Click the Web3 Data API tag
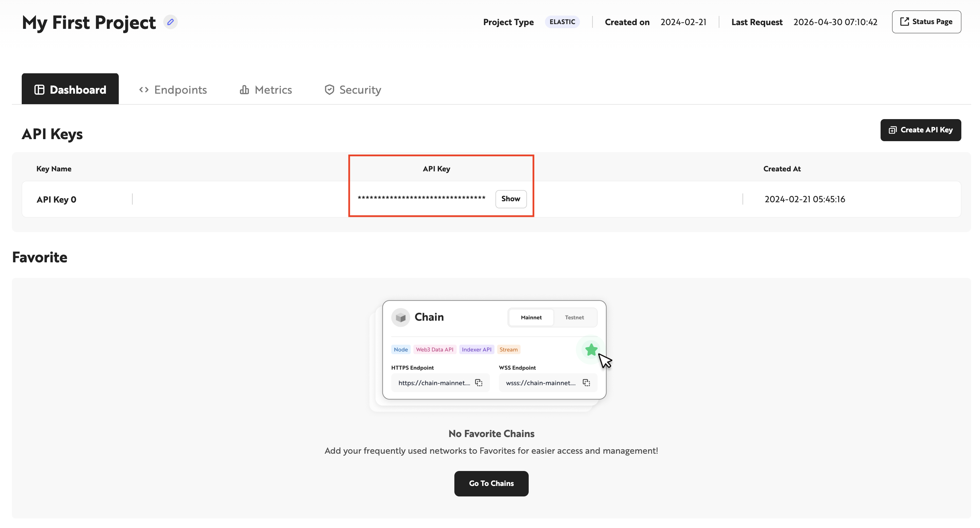Viewport: 980px width, 528px height. [x=434, y=349]
